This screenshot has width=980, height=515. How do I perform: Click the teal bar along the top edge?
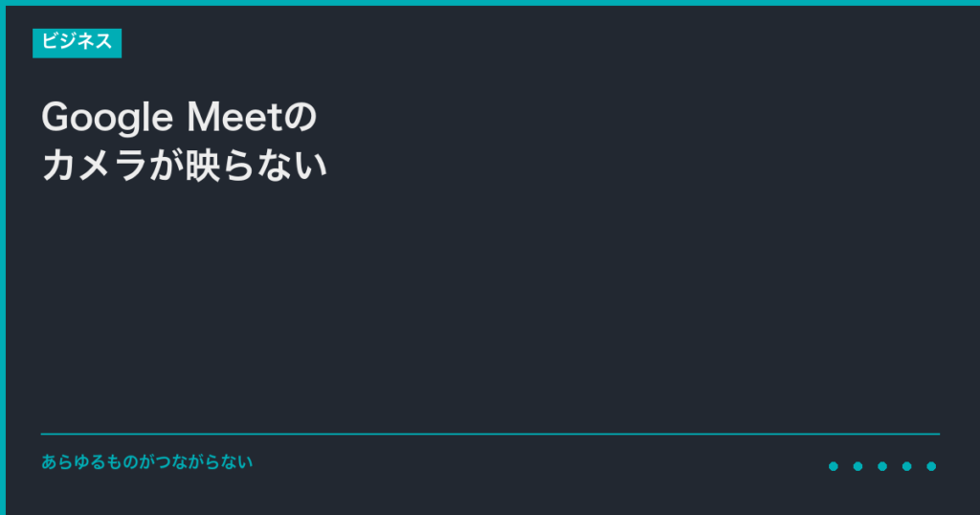coord(490,3)
